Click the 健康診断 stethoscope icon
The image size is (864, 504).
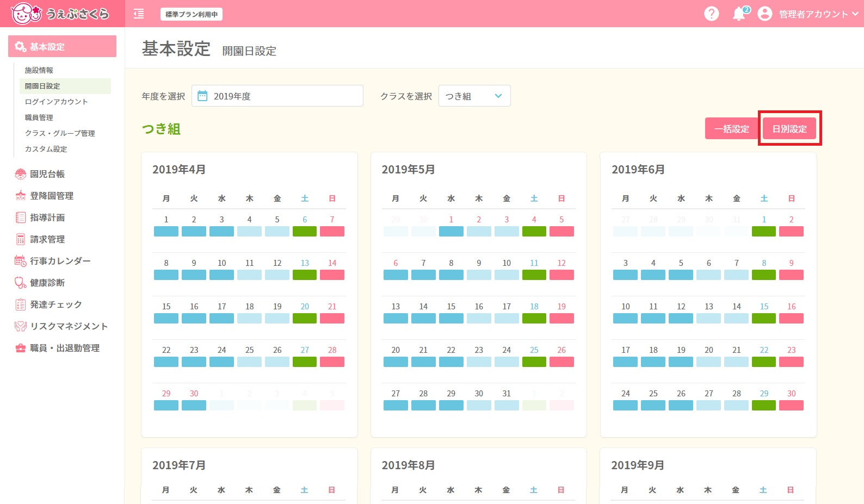[21, 283]
